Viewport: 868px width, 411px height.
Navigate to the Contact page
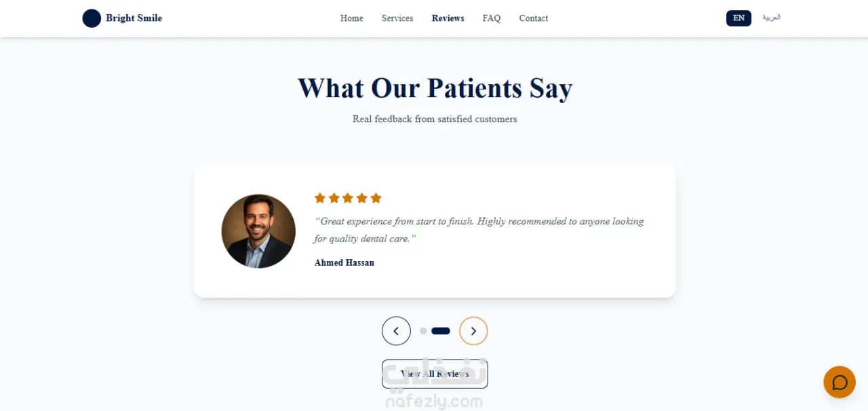click(x=534, y=18)
